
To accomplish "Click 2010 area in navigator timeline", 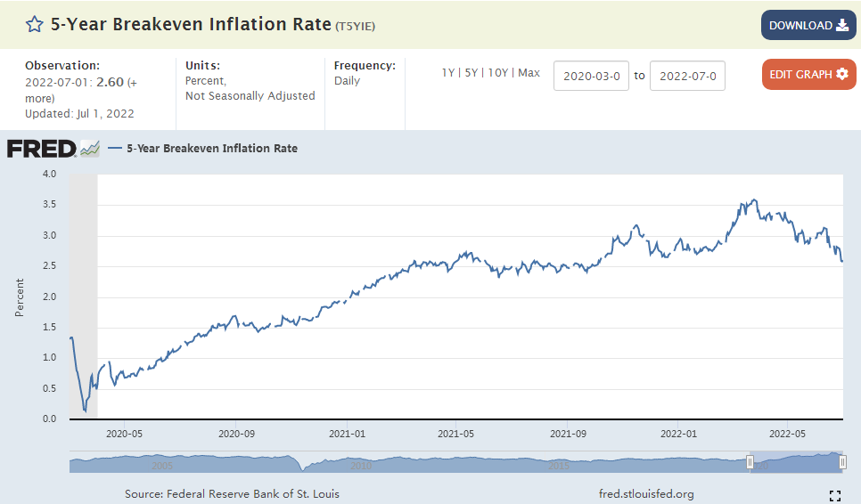I will [x=361, y=466].
